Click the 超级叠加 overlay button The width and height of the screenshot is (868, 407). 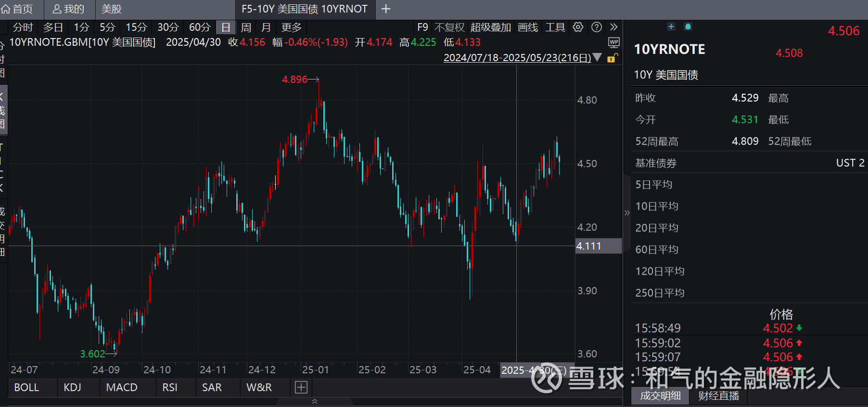pyautogui.click(x=490, y=27)
